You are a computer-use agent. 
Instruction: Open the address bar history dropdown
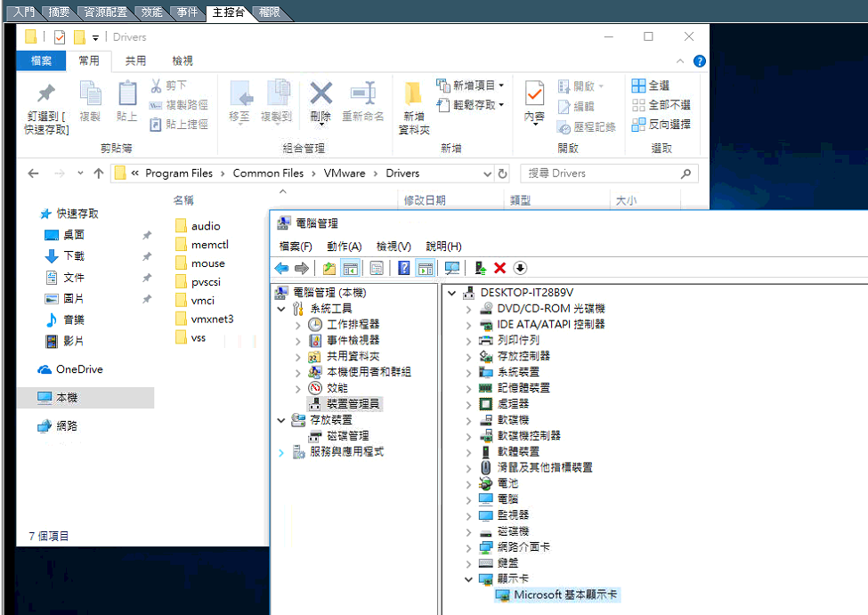[x=487, y=174]
